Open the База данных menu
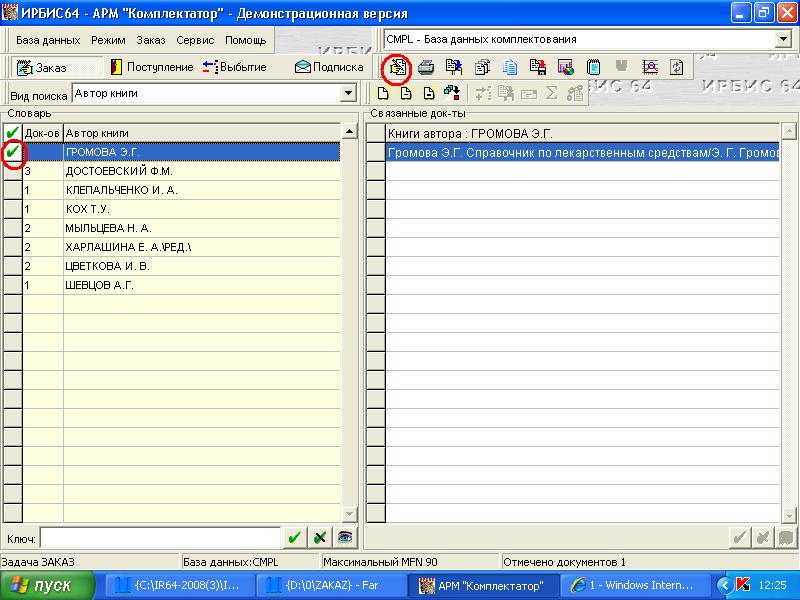 (x=47, y=40)
